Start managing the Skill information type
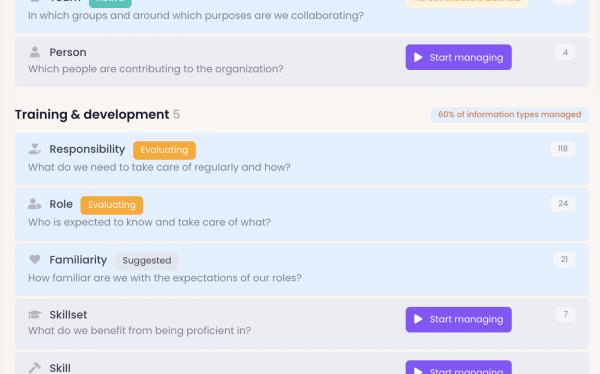Screen dimensions: 600x374 point(458,367)
